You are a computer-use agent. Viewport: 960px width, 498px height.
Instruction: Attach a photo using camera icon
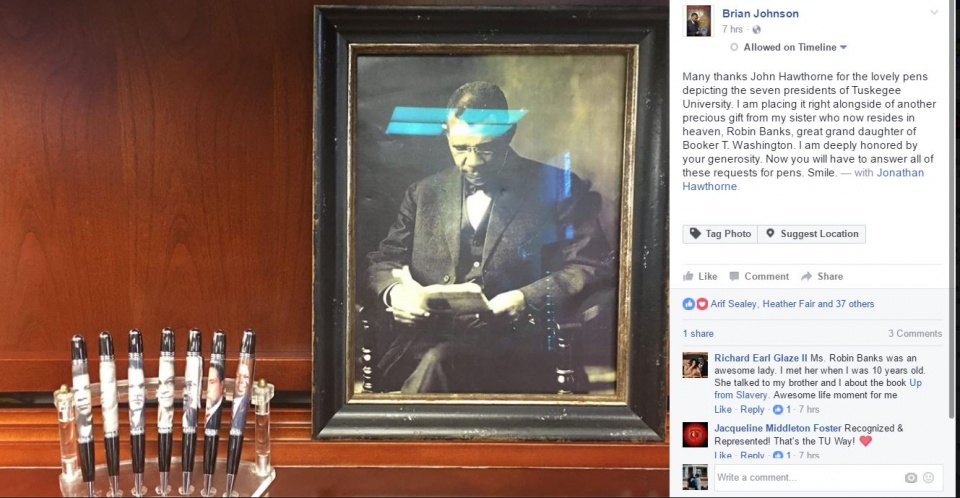pos(910,478)
